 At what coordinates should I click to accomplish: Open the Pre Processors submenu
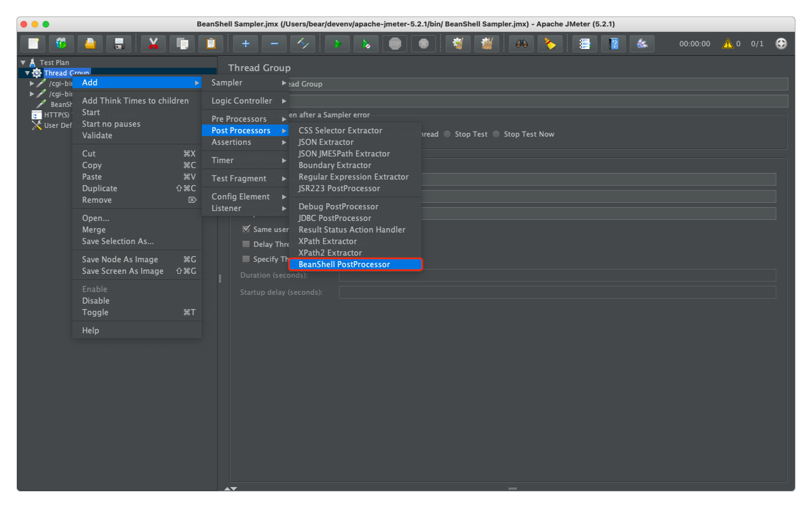pos(246,119)
